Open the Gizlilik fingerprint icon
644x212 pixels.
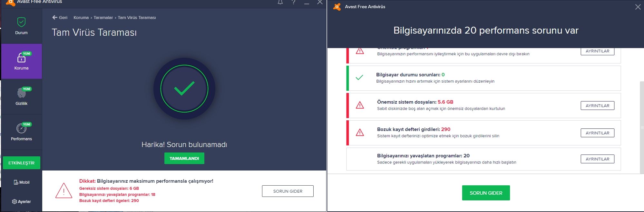pyautogui.click(x=21, y=93)
